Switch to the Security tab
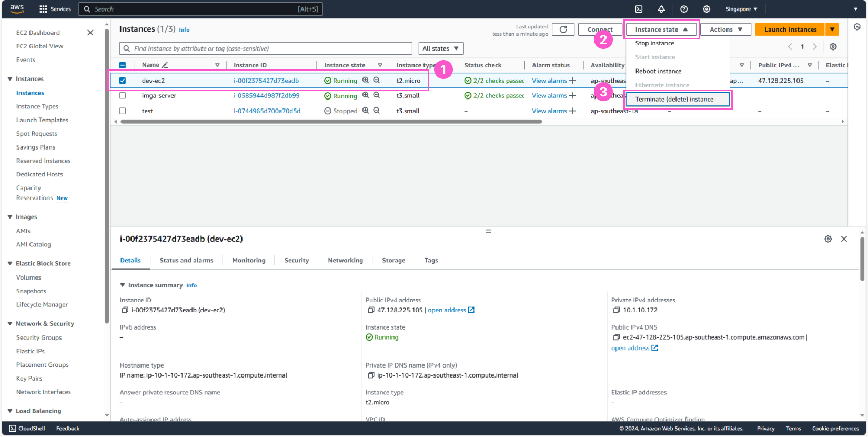The height and width of the screenshot is (437, 868). [x=297, y=260]
